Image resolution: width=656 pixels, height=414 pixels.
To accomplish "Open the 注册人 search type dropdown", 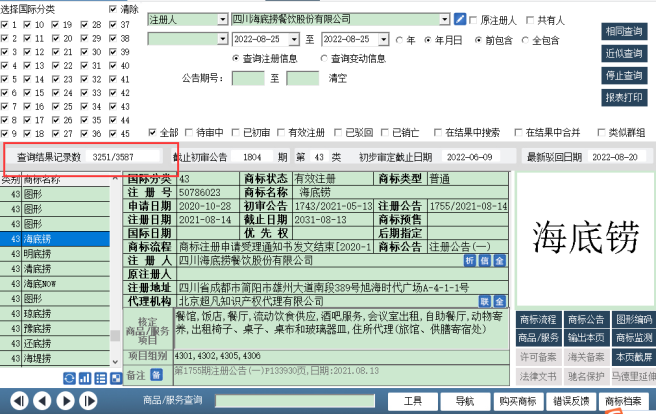I will [x=220, y=19].
